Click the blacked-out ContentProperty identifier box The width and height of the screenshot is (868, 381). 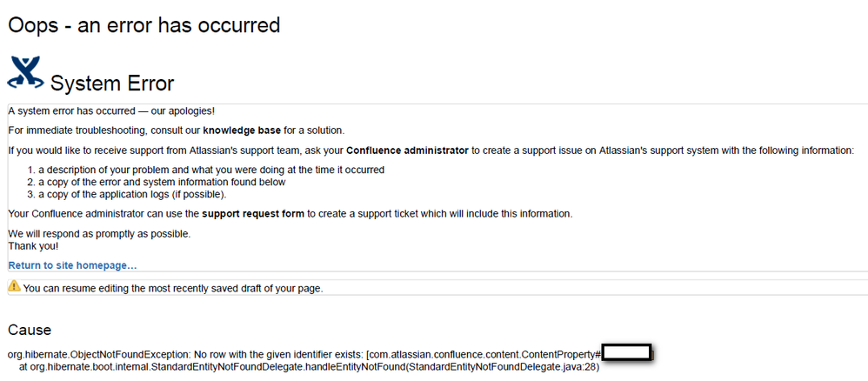pos(626,353)
